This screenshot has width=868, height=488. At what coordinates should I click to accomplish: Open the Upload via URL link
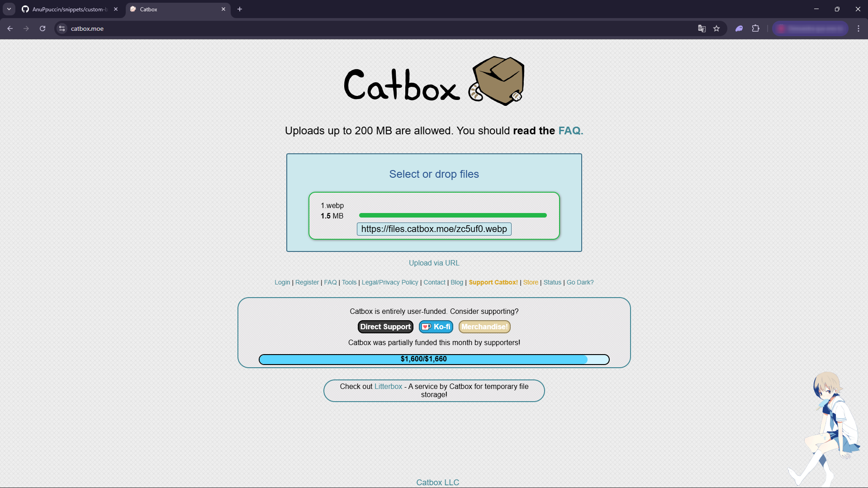click(x=434, y=263)
